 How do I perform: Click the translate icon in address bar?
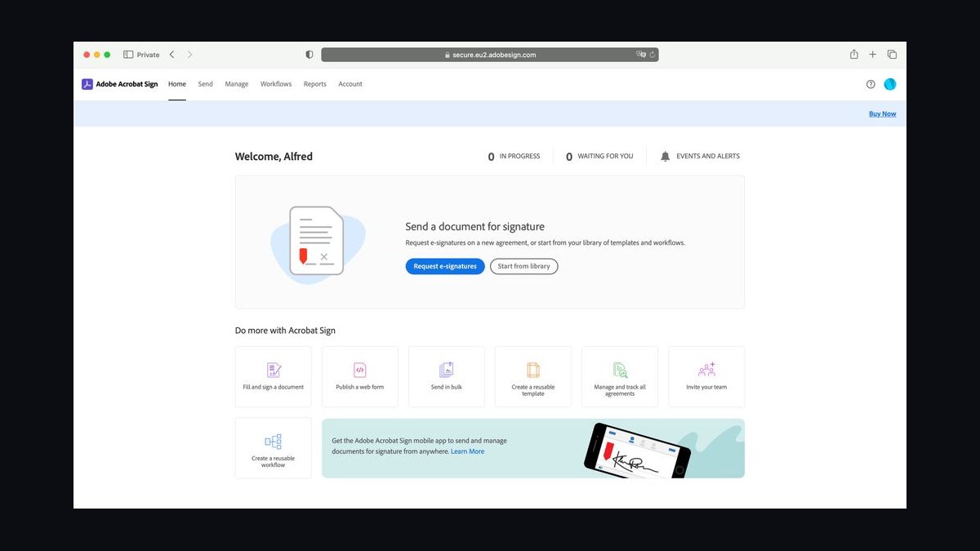[641, 55]
